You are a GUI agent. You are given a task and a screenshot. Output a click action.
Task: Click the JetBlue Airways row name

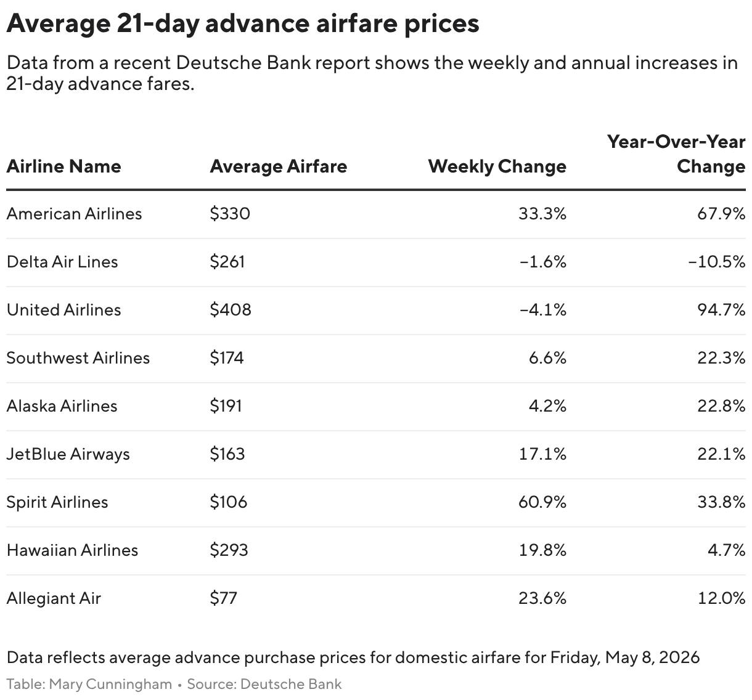(68, 454)
